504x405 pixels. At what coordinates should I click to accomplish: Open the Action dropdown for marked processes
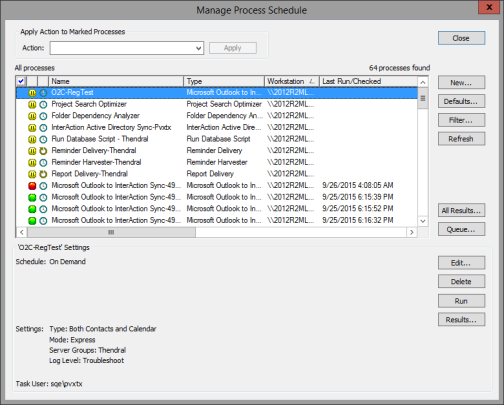[x=198, y=48]
